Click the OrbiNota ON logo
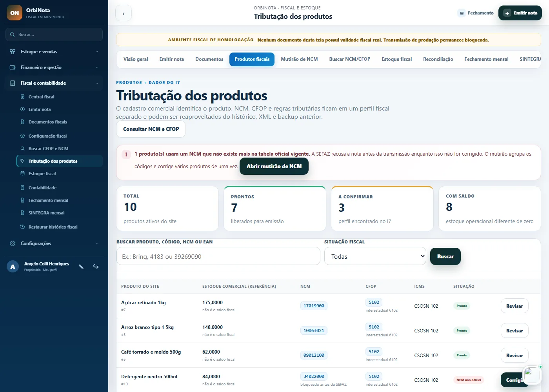 (15, 13)
